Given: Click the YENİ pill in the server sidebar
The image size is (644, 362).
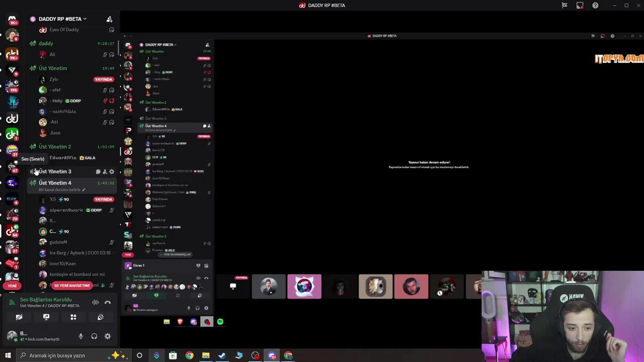Looking at the screenshot, I should pyautogui.click(x=12, y=286).
